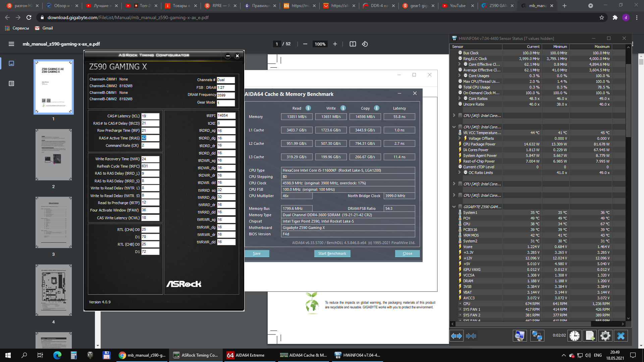Click HWiNFO expand columns arrows icon
The image size is (644, 362).
coord(457,336)
